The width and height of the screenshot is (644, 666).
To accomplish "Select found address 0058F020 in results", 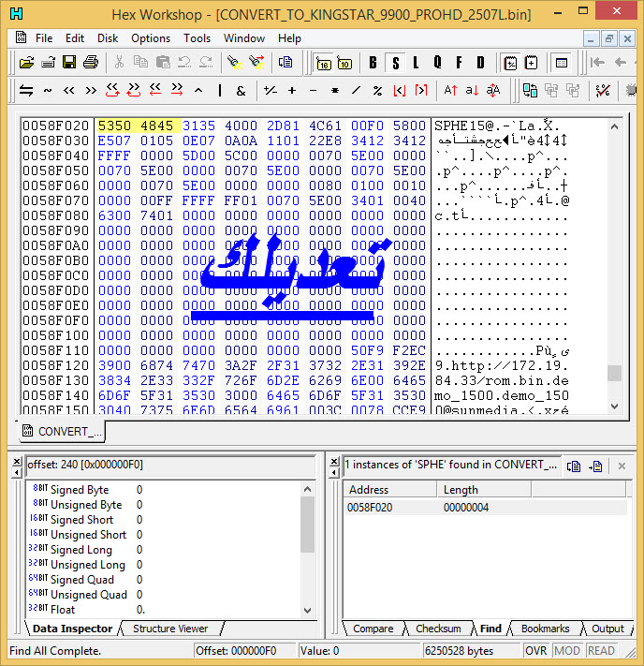I will pyautogui.click(x=484, y=507).
